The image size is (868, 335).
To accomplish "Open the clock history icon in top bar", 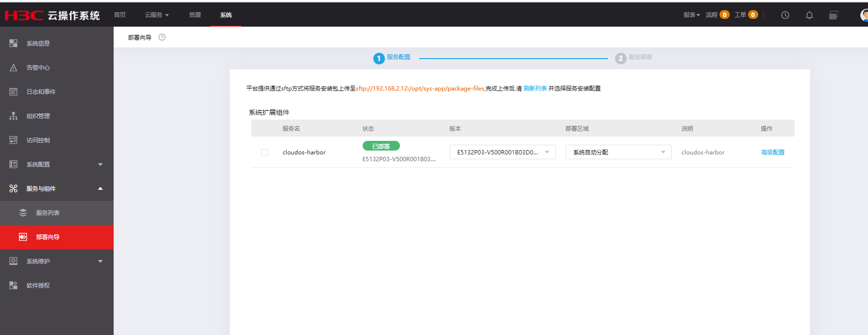I will click(785, 15).
